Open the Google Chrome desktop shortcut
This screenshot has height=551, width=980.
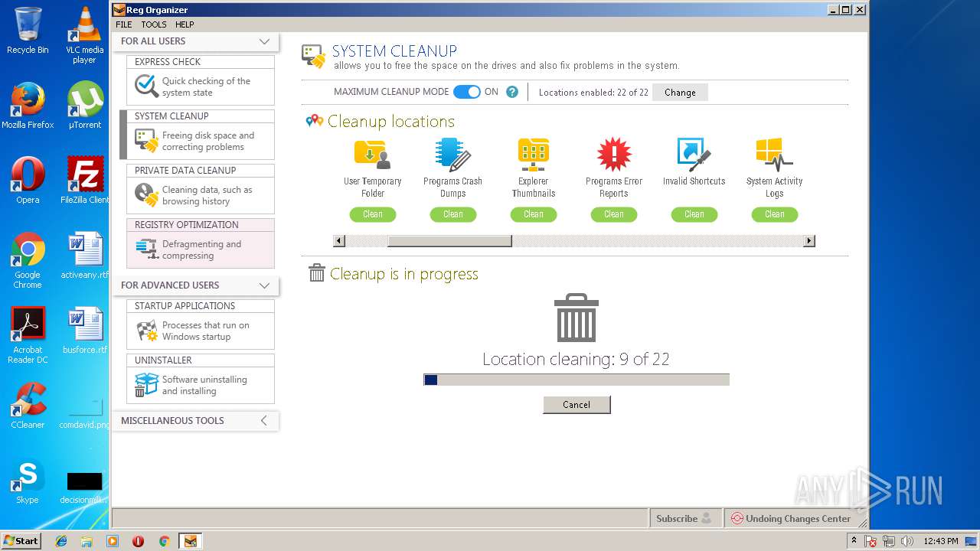28,261
